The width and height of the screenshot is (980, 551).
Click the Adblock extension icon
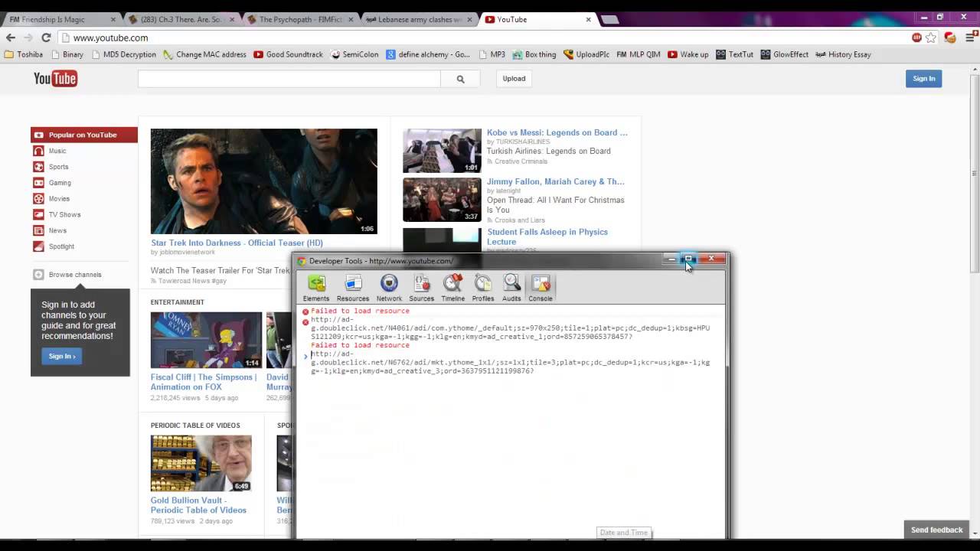coord(916,37)
